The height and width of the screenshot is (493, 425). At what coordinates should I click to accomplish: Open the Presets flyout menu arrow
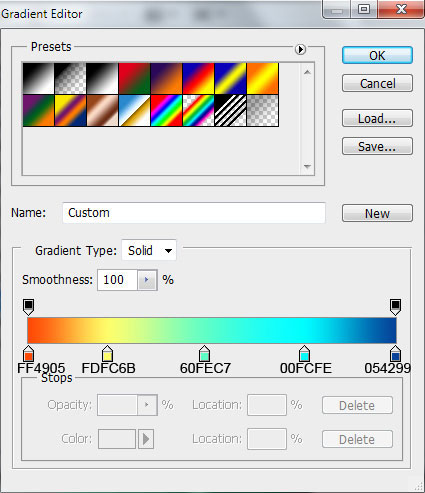pyautogui.click(x=300, y=50)
